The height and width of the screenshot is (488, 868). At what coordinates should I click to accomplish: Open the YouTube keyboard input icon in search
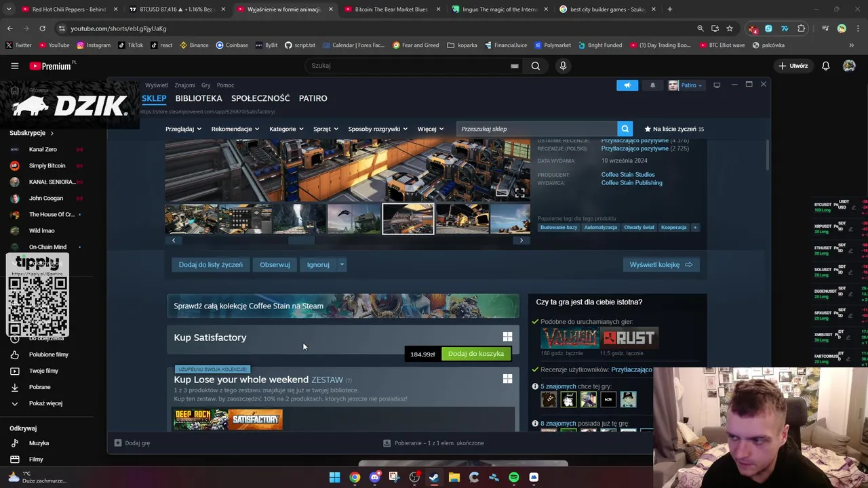tap(515, 66)
